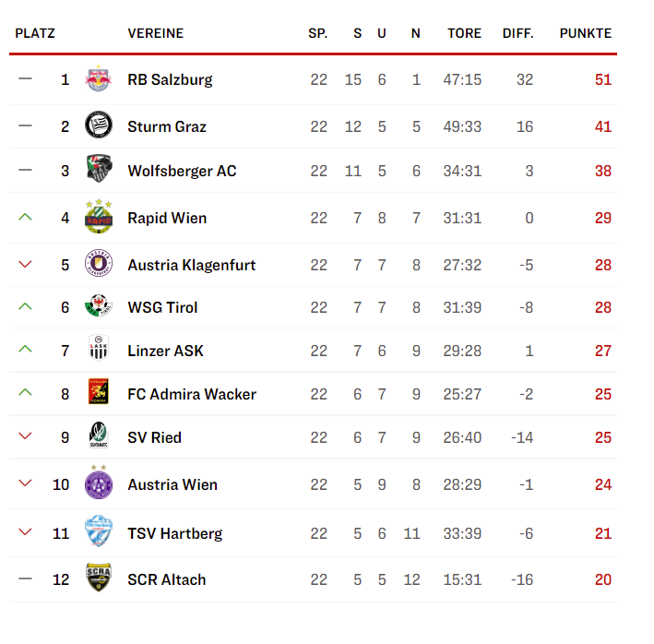The height and width of the screenshot is (644, 654).
Task: Click the Austria Klagenfurt round emblem
Action: 99,263
